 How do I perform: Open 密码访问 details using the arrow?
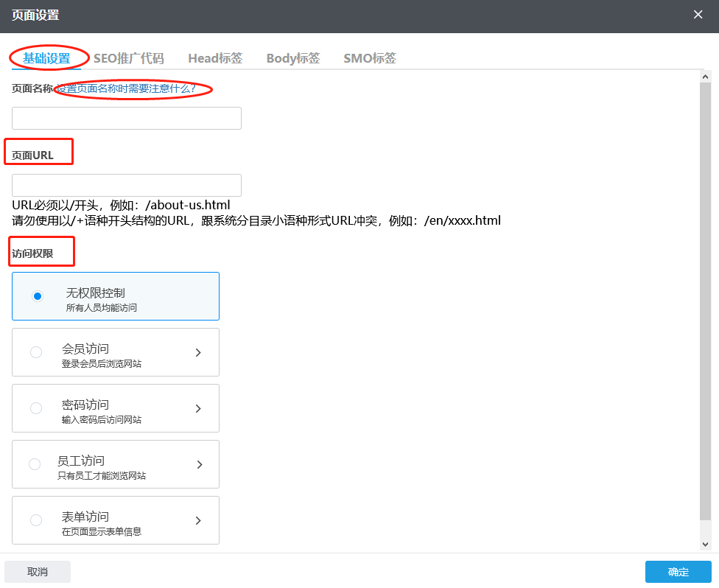point(197,408)
